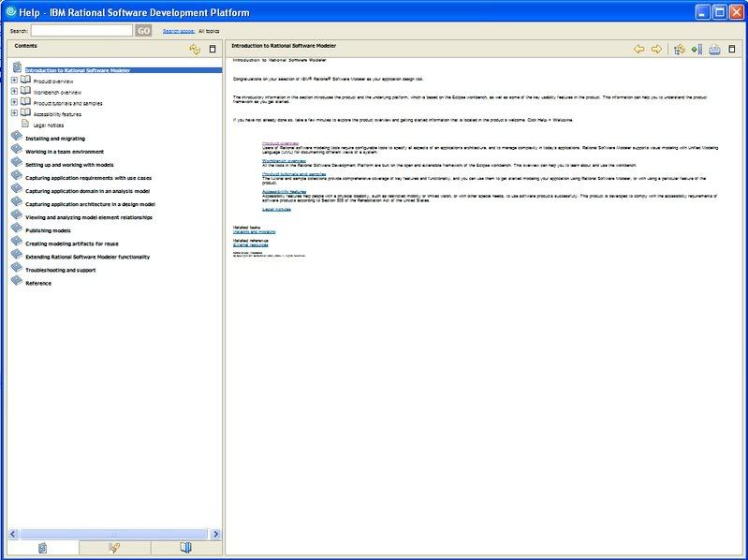Click the Contents horizontal scrollbar thumb
The image size is (748, 560).
(113, 534)
